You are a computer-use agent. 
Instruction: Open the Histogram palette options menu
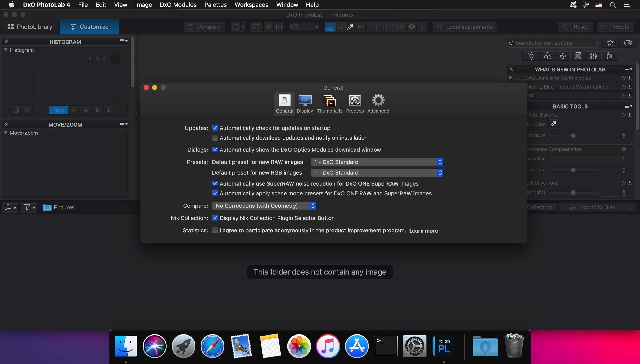(123, 41)
